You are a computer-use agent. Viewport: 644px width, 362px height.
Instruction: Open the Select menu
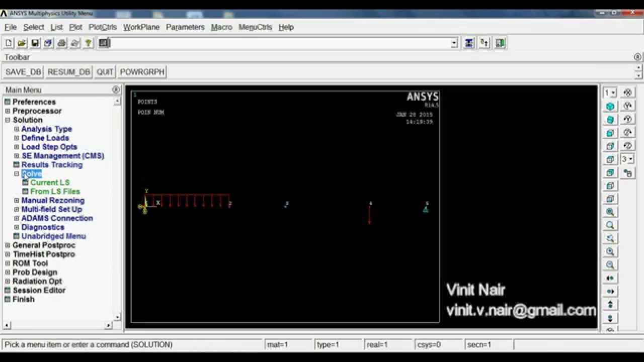point(34,27)
